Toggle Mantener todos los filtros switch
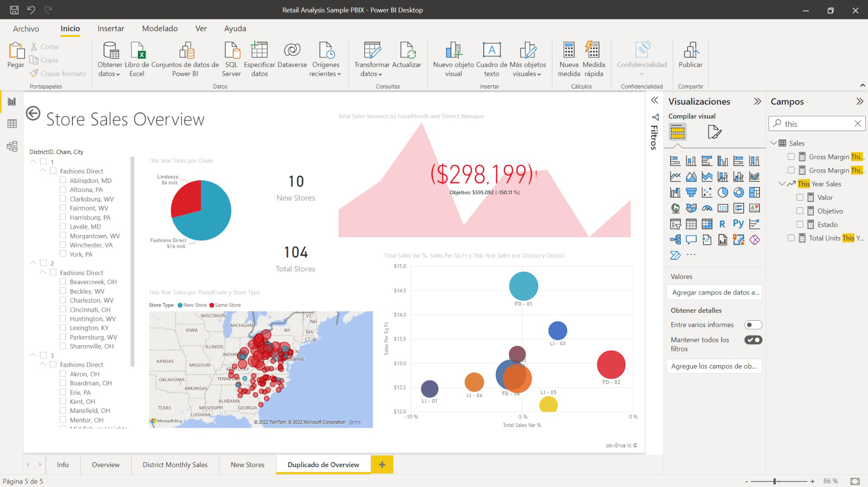 (753, 340)
